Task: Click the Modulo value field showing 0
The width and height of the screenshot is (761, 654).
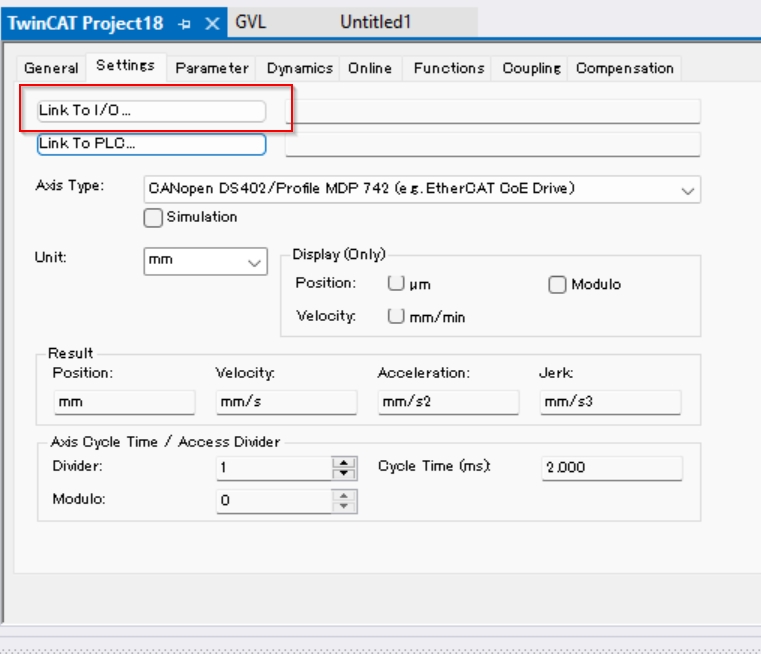Action: (274, 501)
